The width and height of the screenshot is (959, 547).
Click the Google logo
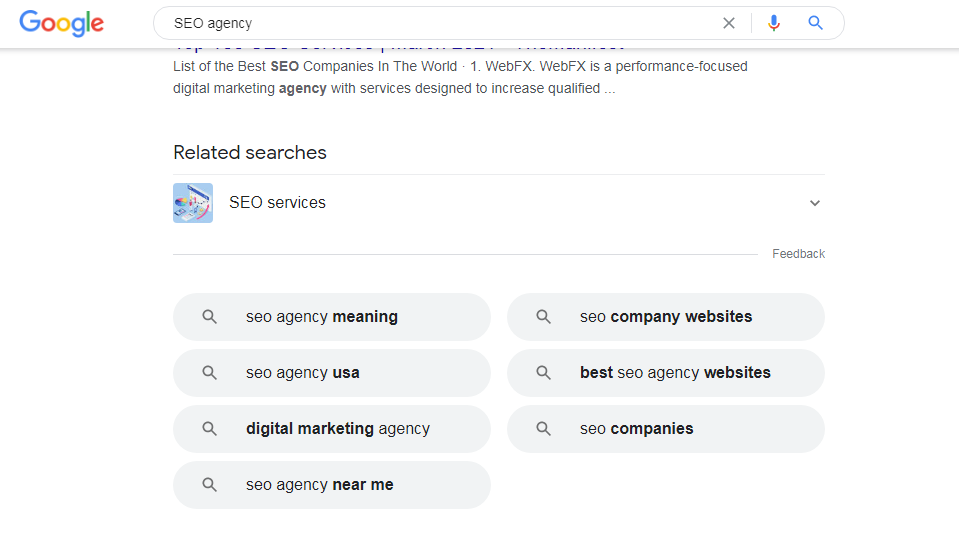61,23
